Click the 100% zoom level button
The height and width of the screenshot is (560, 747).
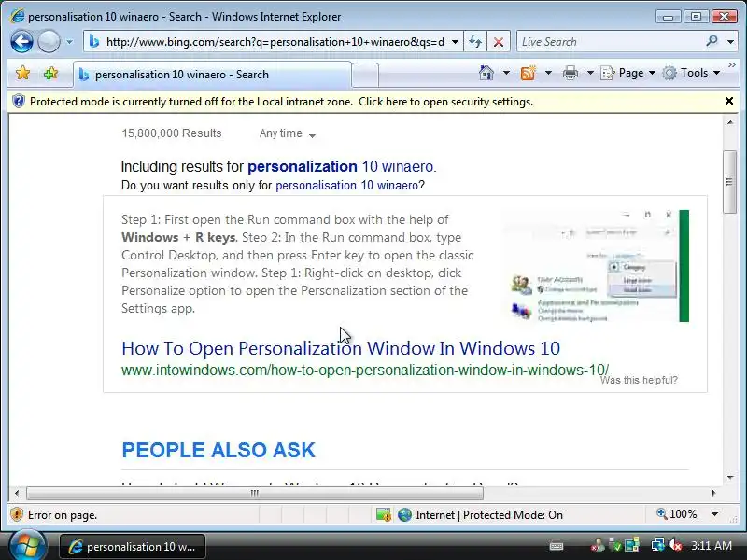coord(676,514)
